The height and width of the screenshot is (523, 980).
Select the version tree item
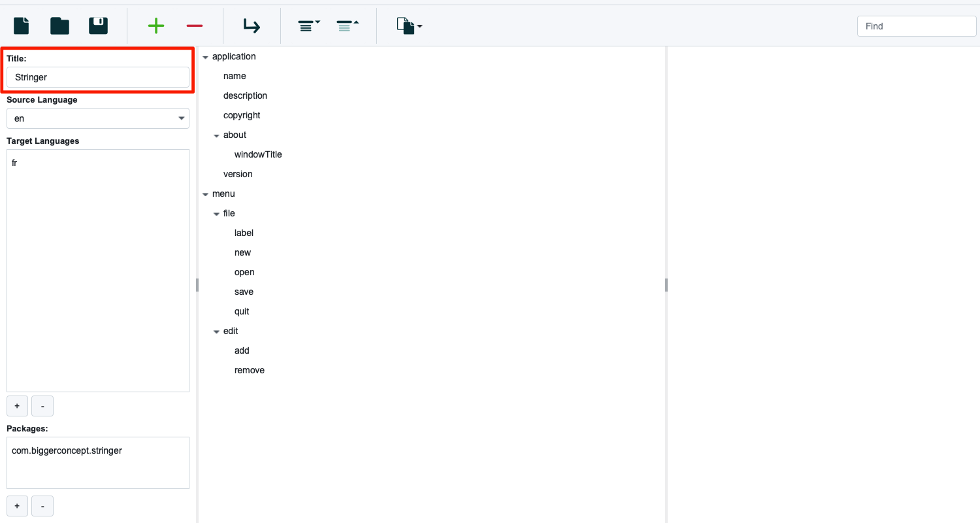coord(238,174)
